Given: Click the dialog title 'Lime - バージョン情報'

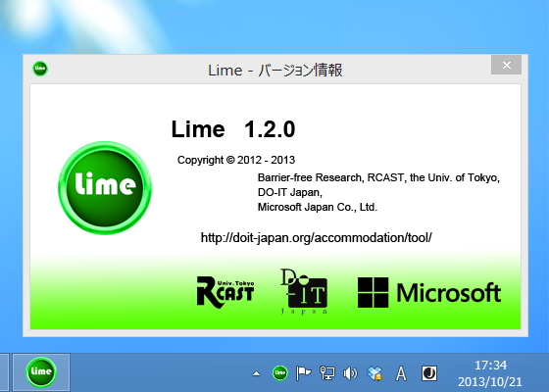Looking at the screenshot, I should (x=275, y=70).
